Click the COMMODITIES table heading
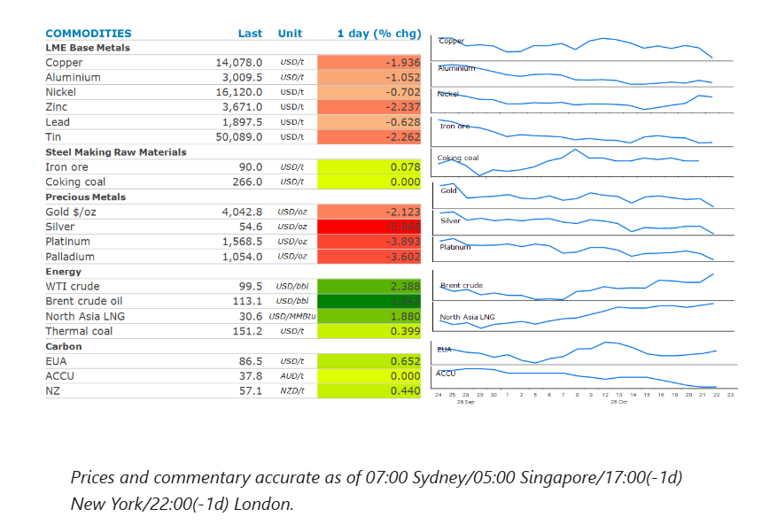This screenshot has width=777, height=532. [x=89, y=33]
